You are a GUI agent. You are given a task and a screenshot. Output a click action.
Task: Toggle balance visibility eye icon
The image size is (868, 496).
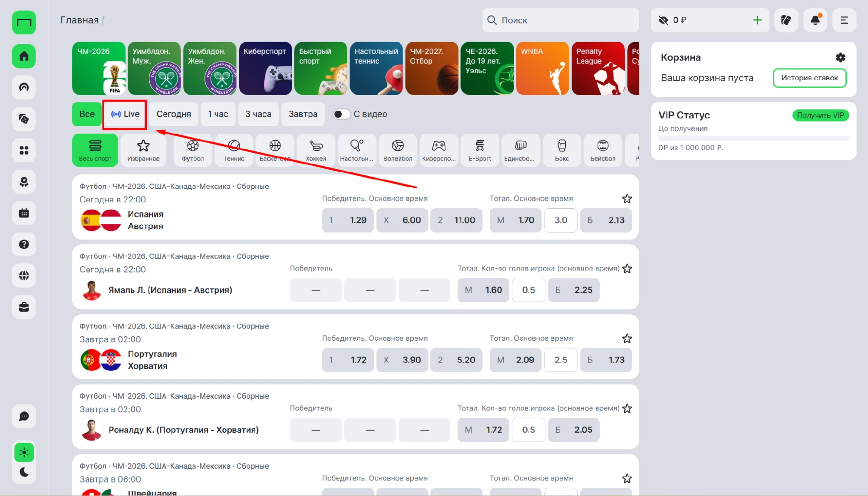pyautogui.click(x=663, y=20)
